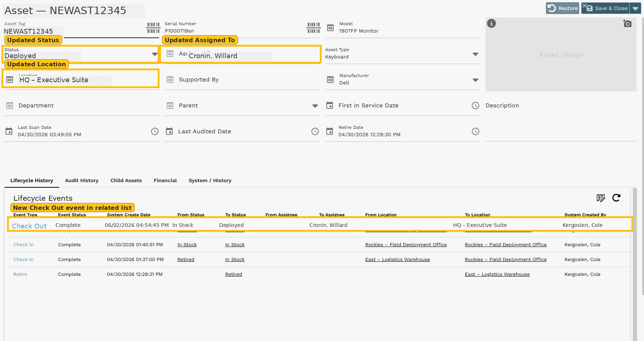
Task: Sort by the System Create Date column
Action: click(x=128, y=215)
